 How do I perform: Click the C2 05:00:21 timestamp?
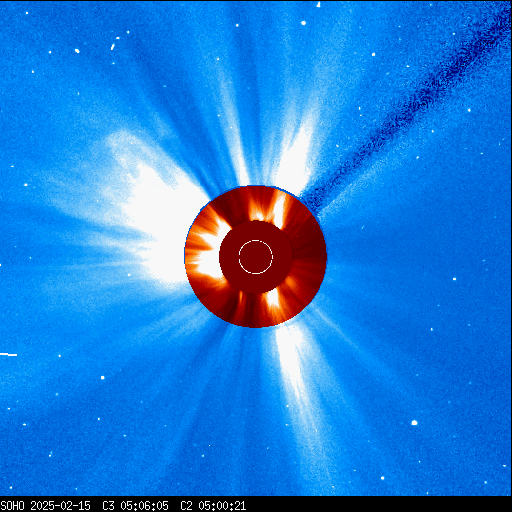[213, 506]
